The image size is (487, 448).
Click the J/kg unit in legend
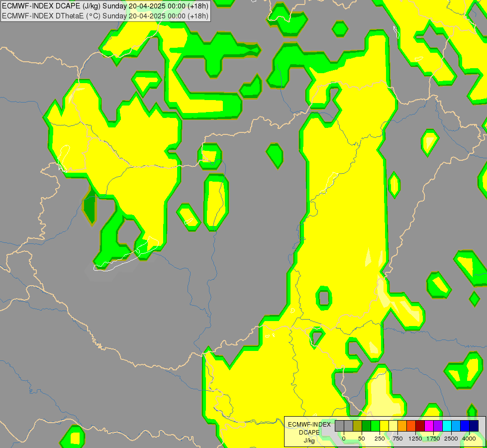click(x=309, y=441)
